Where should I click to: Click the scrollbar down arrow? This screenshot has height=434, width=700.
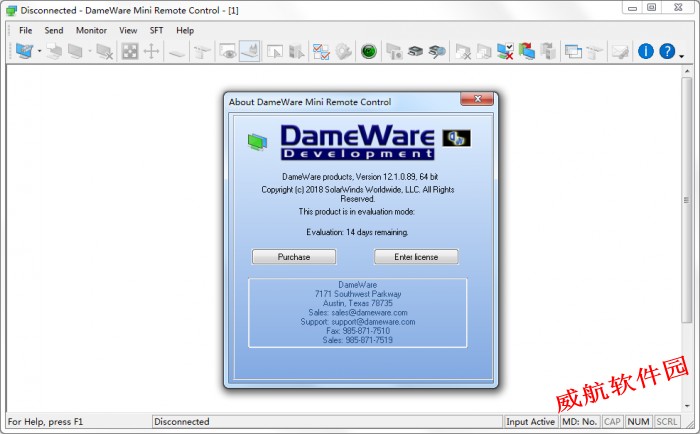[687, 406]
